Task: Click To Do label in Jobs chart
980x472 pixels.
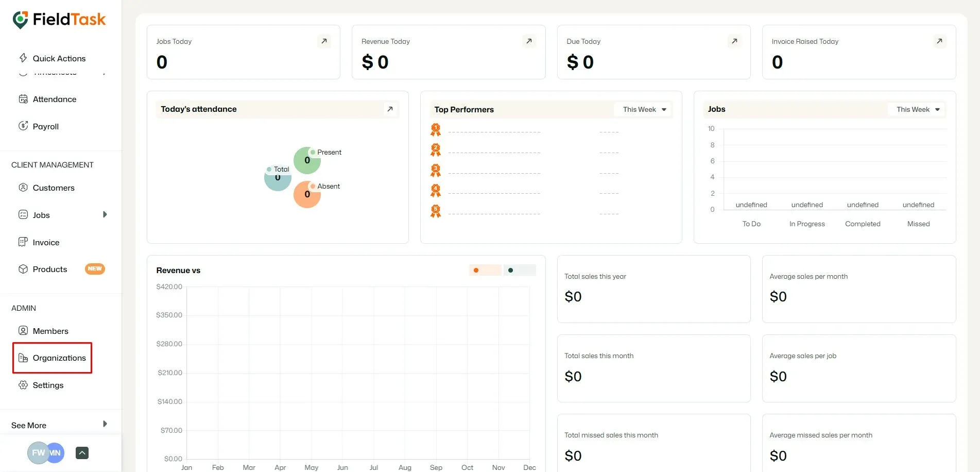Action: coord(751,224)
